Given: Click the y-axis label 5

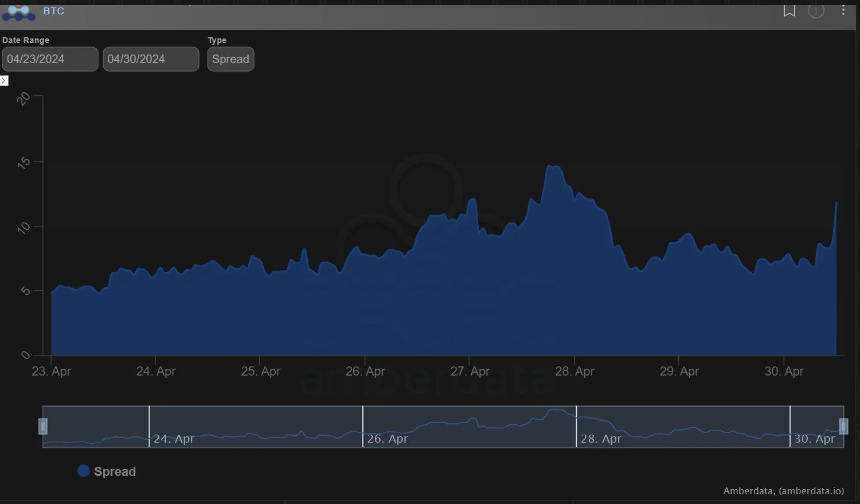Looking at the screenshot, I should point(25,291).
